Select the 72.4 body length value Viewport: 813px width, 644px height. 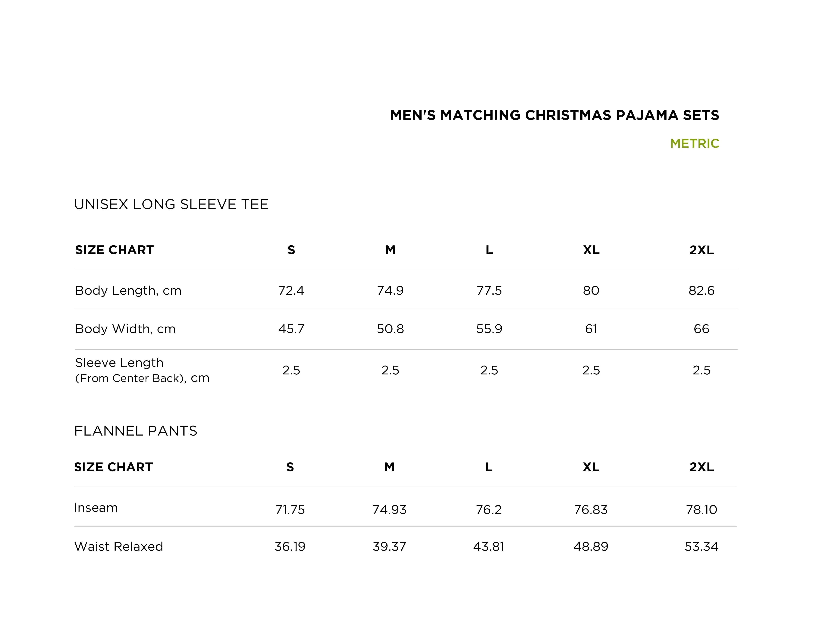click(x=291, y=290)
